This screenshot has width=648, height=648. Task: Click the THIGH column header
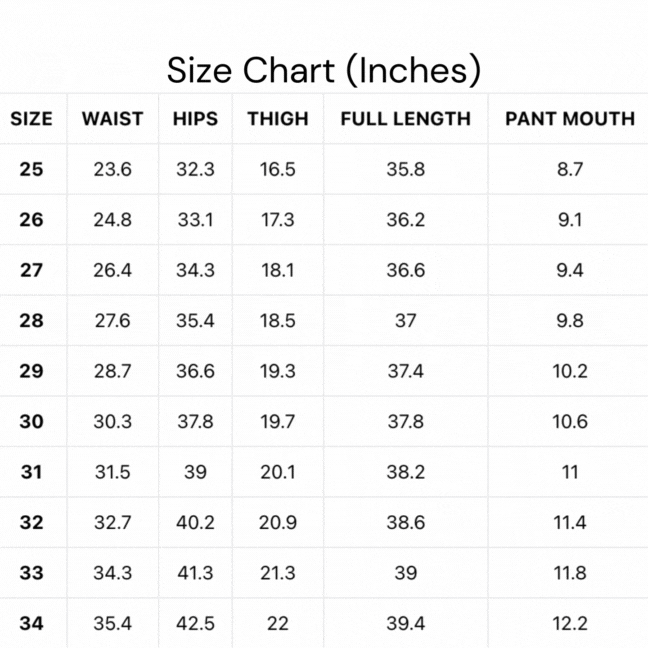(278, 119)
